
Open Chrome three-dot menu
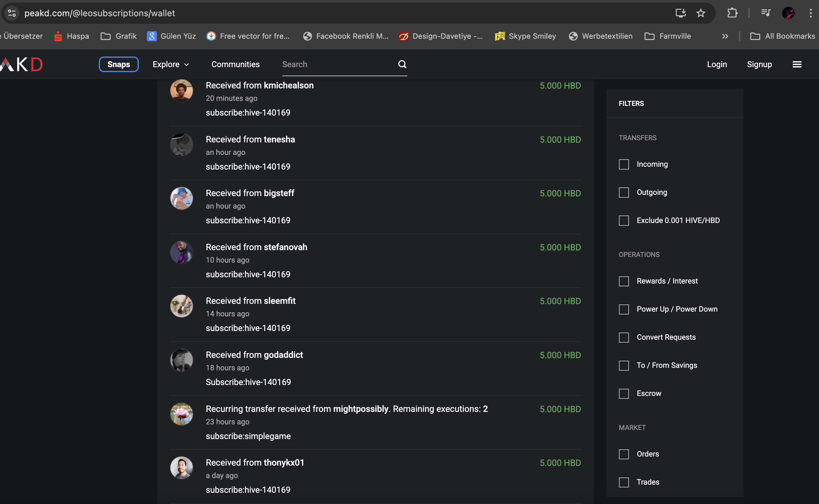[811, 13]
